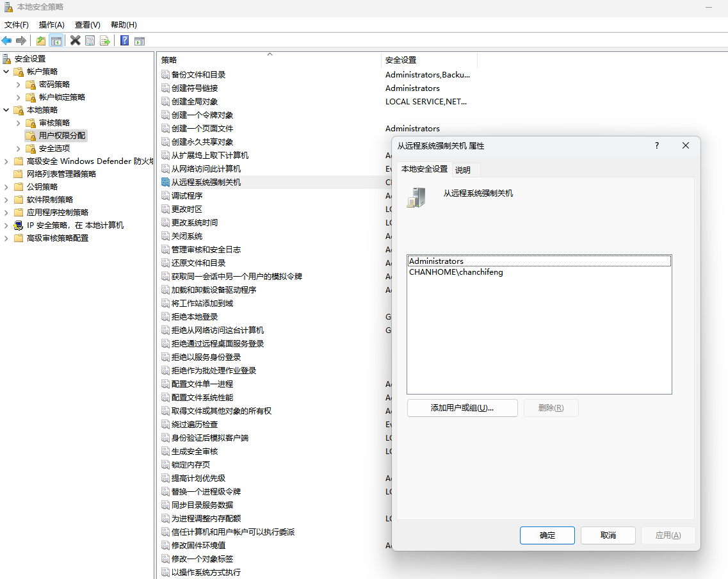Toggle the action pane toolbar button
This screenshot has width=728, height=579.
tap(139, 40)
